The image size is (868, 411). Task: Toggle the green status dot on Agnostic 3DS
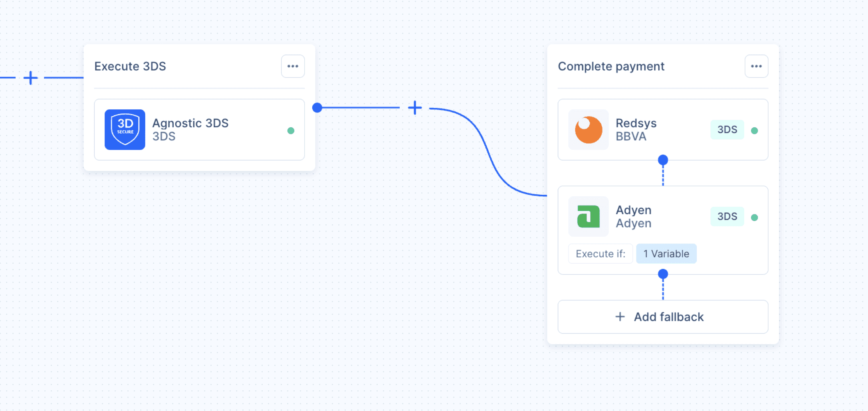click(291, 130)
